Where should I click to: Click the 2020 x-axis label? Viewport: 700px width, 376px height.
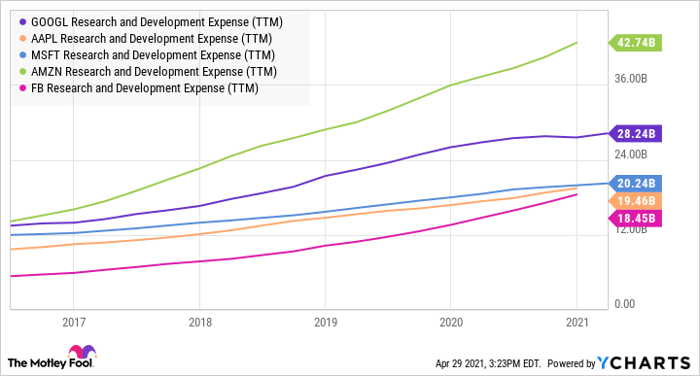click(451, 322)
